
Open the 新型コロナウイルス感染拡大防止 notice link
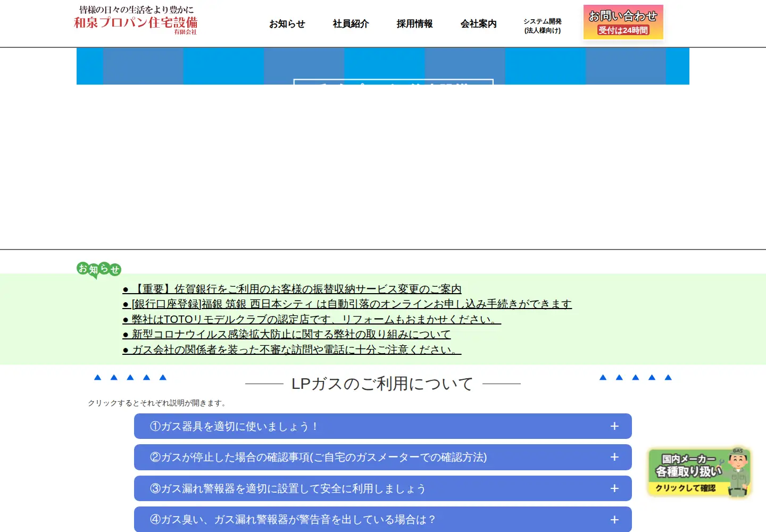click(287, 334)
